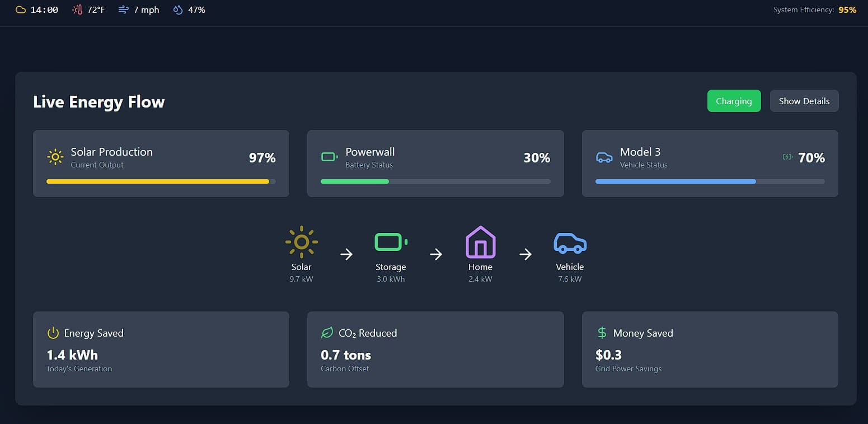
Task: Click the Vehicle car icon in the flow diagram
Action: click(x=570, y=242)
